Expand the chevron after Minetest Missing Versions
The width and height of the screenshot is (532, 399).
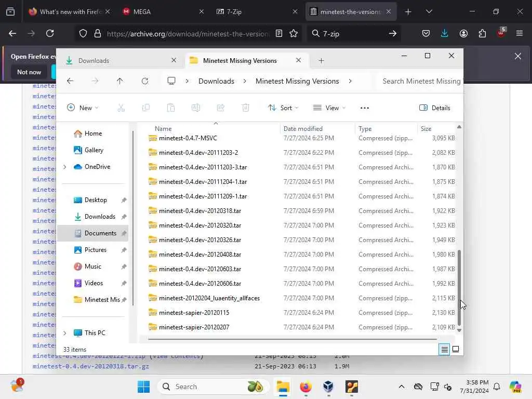(x=350, y=81)
